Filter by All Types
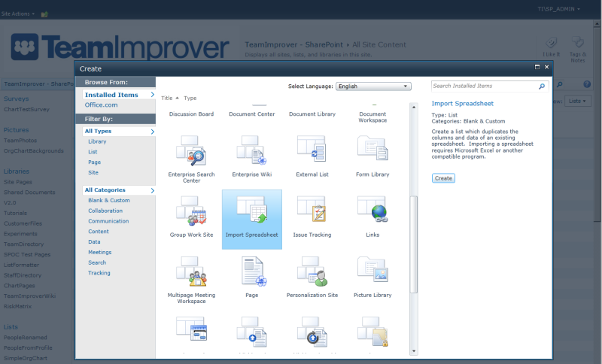Viewport: 602px width, 364px height. coord(119,131)
